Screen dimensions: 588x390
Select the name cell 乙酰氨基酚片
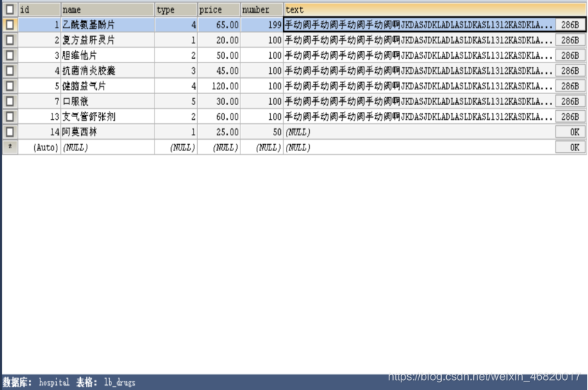[107, 25]
